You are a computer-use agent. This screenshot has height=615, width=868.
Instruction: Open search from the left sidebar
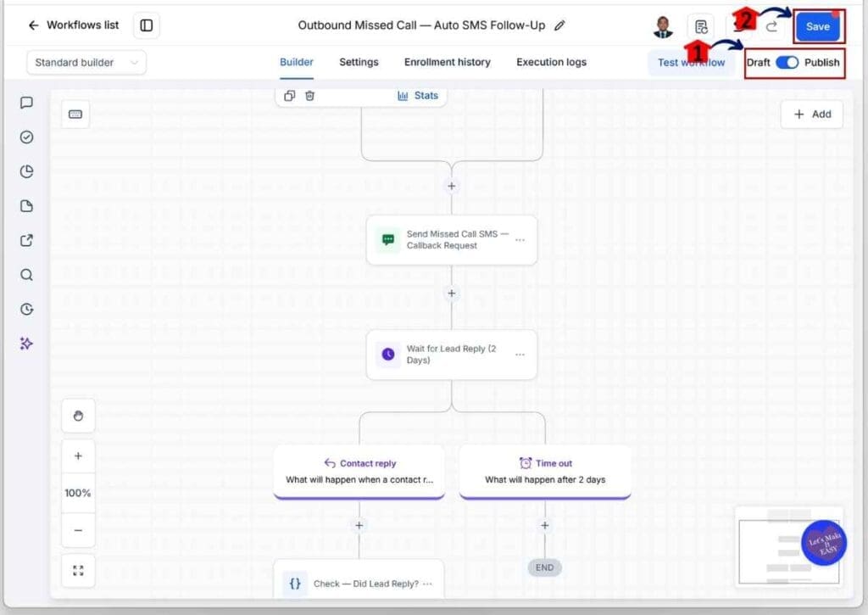pyautogui.click(x=26, y=275)
